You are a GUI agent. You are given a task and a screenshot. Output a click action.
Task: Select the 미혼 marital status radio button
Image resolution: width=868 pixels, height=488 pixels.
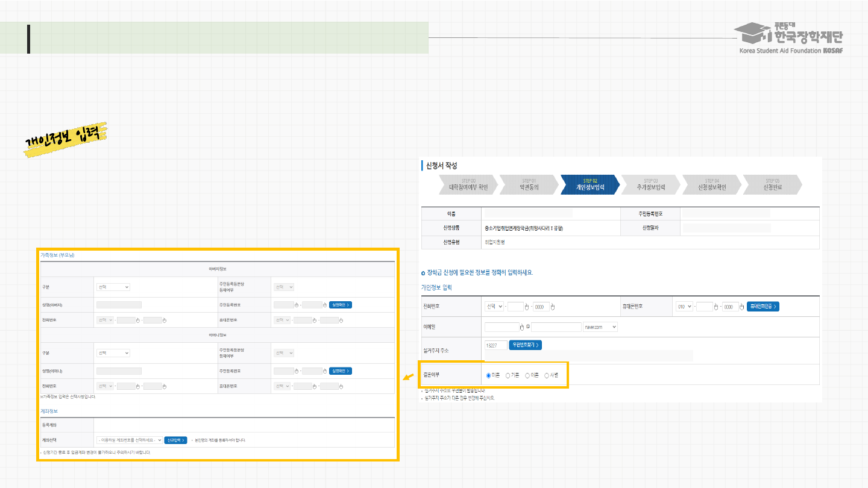pyautogui.click(x=488, y=375)
